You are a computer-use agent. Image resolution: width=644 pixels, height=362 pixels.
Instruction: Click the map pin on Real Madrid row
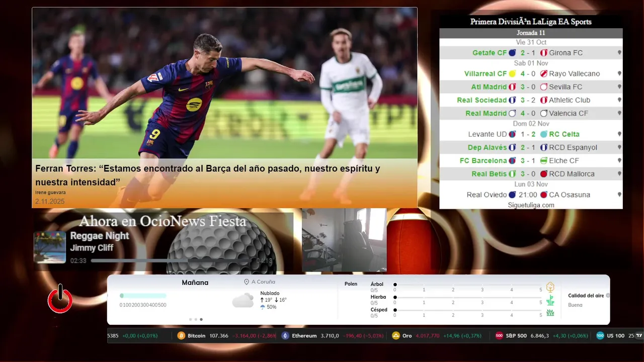[619, 113]
